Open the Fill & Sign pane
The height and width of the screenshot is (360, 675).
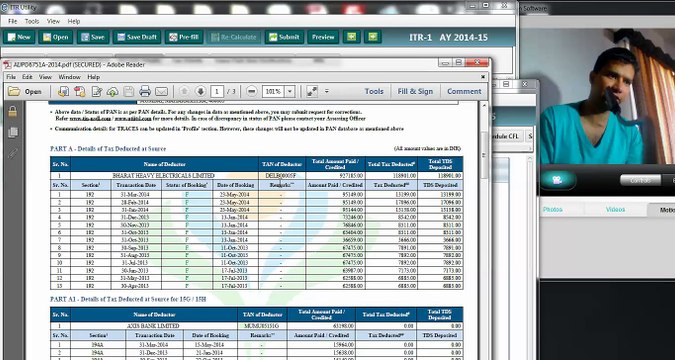(x=415, y=91)
